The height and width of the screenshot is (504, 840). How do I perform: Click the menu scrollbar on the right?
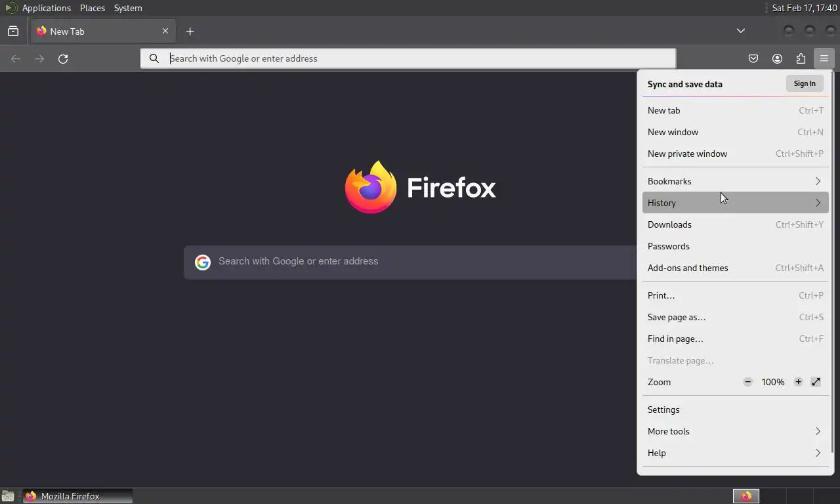point(832,262)
